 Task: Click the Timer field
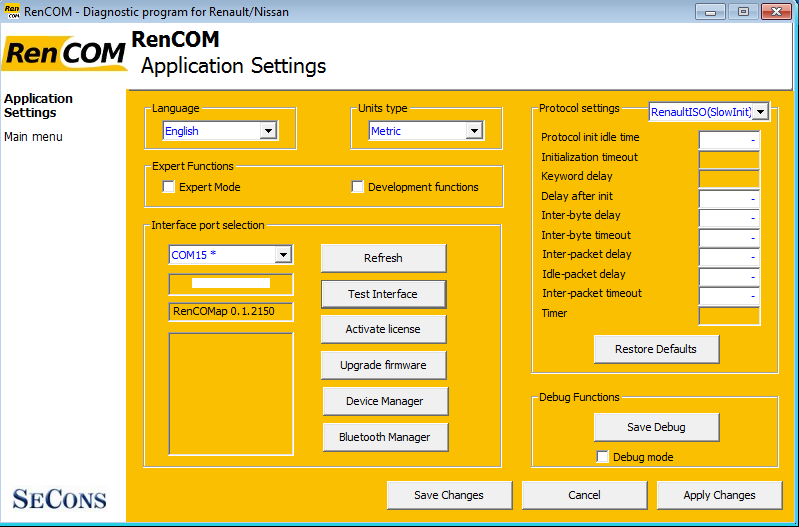(x=729, y=315)
